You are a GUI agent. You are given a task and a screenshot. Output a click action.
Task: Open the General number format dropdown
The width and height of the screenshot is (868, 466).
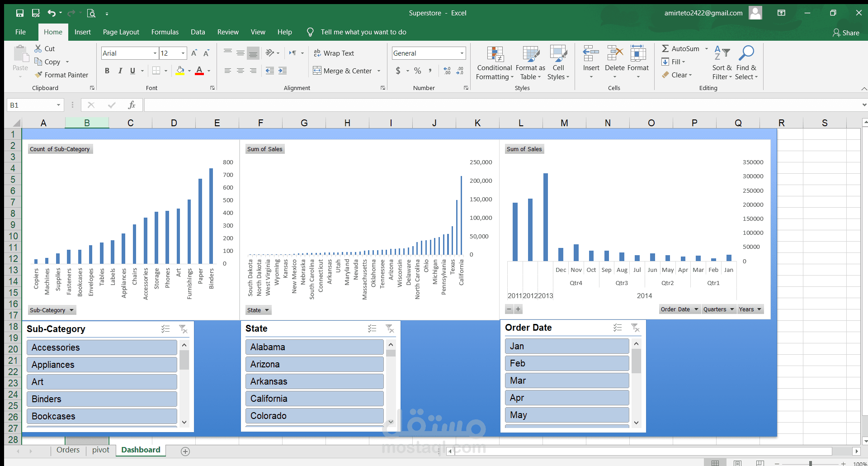462,53
